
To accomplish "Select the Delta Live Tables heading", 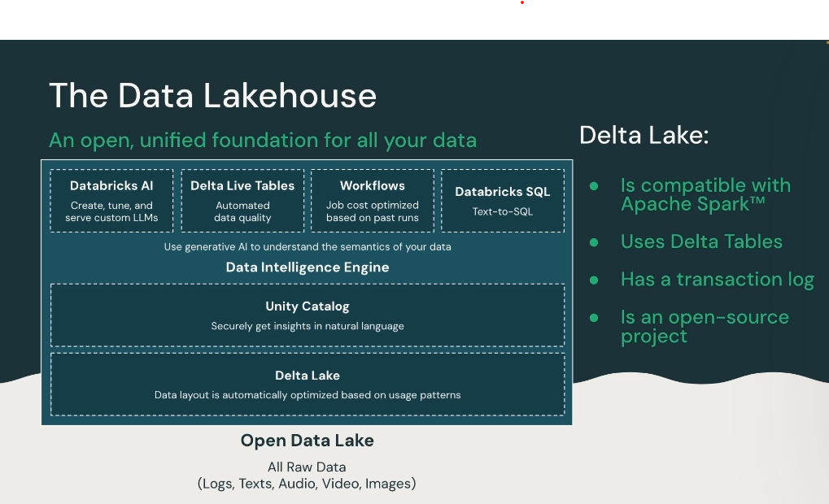I will pyautogui.click(x=242, y=186).
